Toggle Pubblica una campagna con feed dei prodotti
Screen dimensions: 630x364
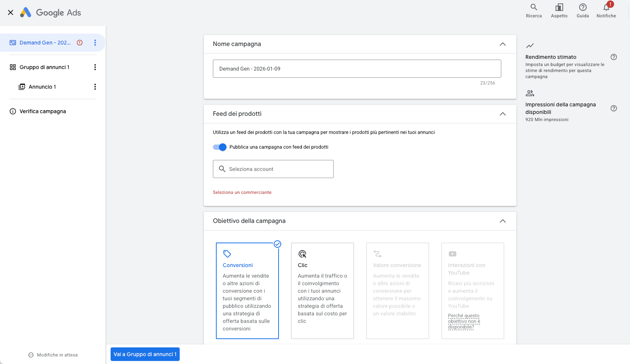220,147
